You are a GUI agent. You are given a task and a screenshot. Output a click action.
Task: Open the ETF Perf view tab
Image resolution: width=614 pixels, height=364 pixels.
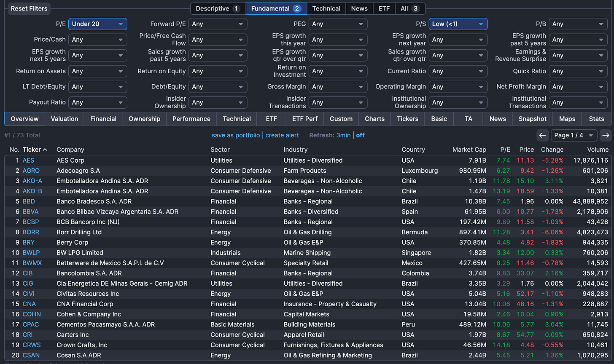(305, 119)
